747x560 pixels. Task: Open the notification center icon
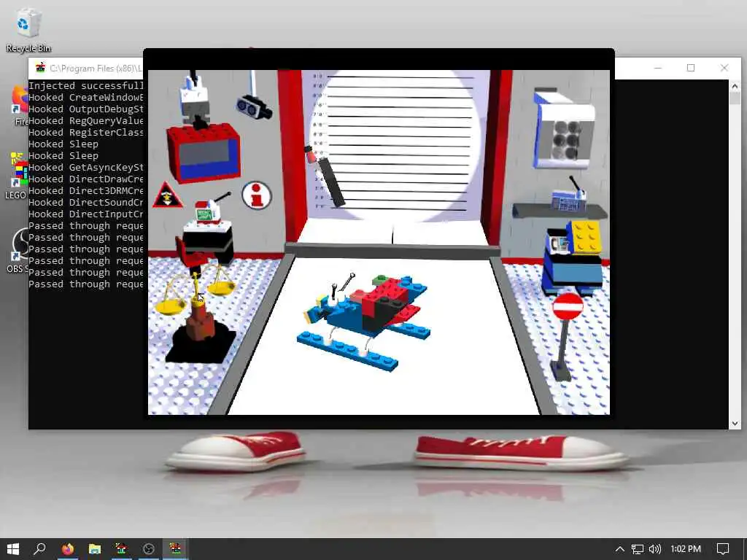click(723, 549)
